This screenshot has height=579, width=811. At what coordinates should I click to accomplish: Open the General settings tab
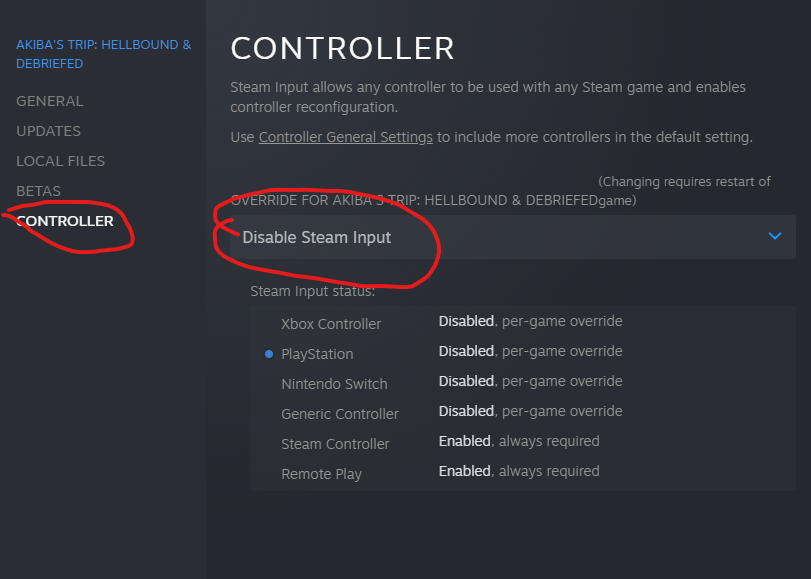[50, 101]
